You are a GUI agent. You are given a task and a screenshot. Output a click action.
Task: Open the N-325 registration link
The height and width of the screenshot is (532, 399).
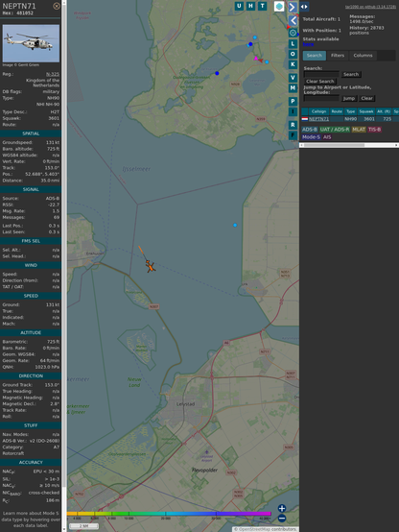point(53,74)
